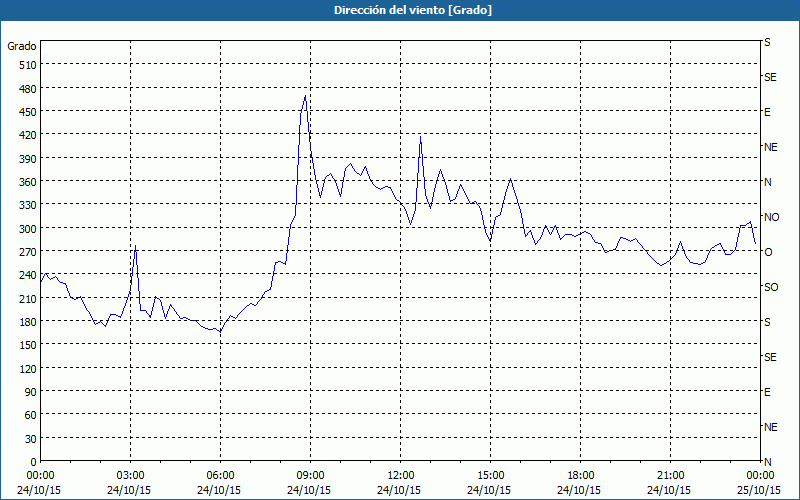Click the 24/10/15 date under 12:00
The image size is (800, 500).
(x=399, y=490)
